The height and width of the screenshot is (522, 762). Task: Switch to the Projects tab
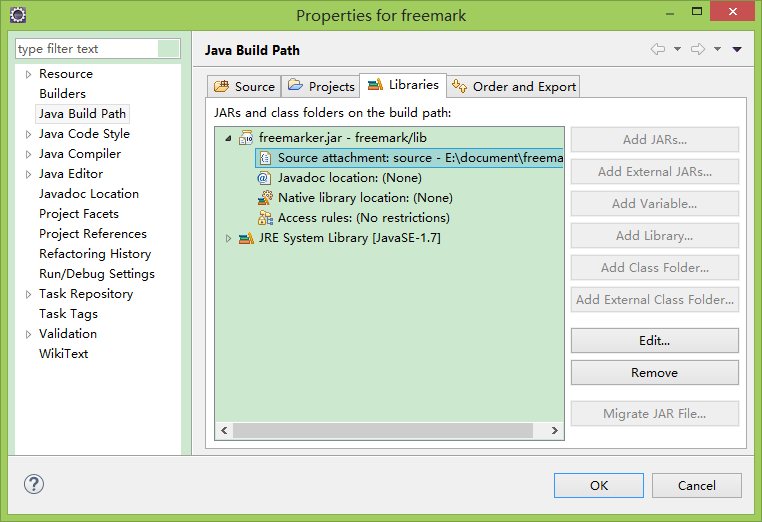point(320,87)
